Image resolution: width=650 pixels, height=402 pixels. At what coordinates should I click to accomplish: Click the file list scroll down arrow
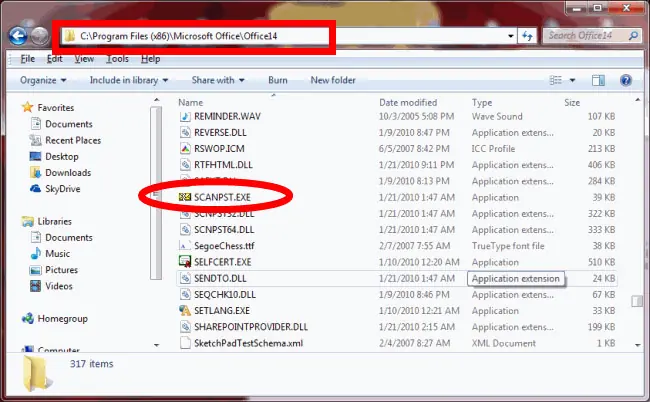click(638, 345)
